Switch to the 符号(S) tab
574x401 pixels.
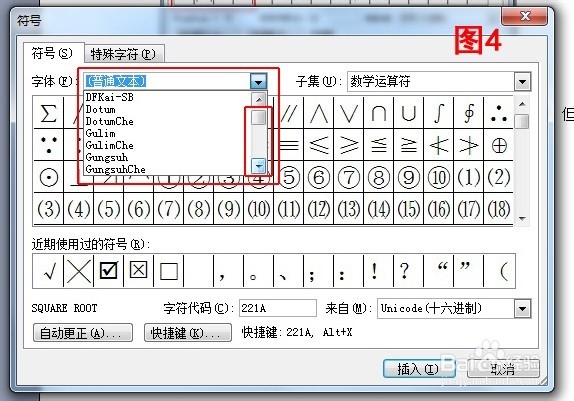pos(53,54)
